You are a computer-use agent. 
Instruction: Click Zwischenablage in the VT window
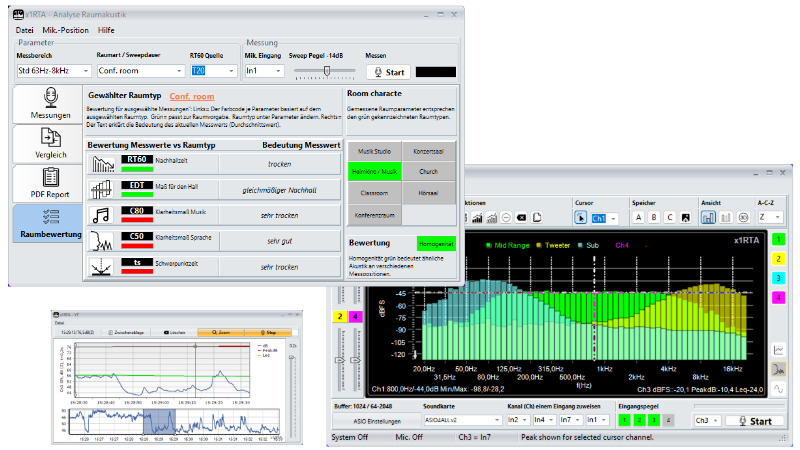[126, 333]
